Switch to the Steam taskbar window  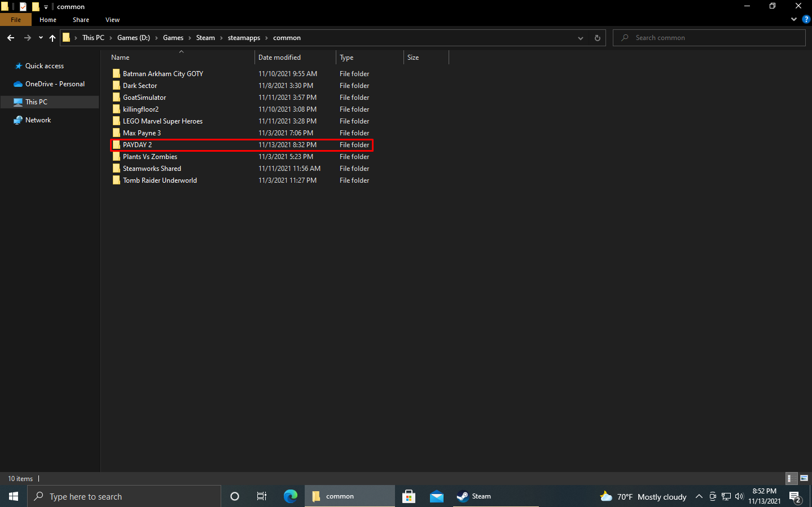(x=496, y=496)
